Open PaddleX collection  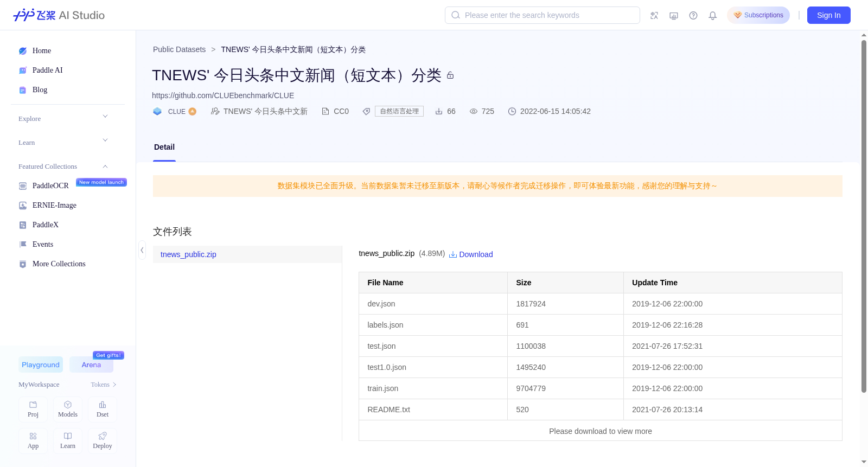tap(46, 225)
